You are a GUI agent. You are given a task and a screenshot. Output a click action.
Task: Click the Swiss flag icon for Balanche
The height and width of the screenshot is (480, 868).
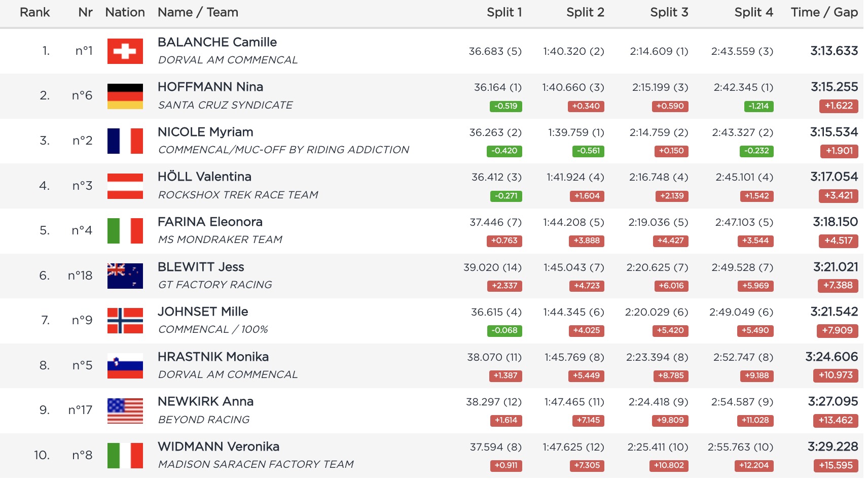pyautogui.click(x=125, y=51)
